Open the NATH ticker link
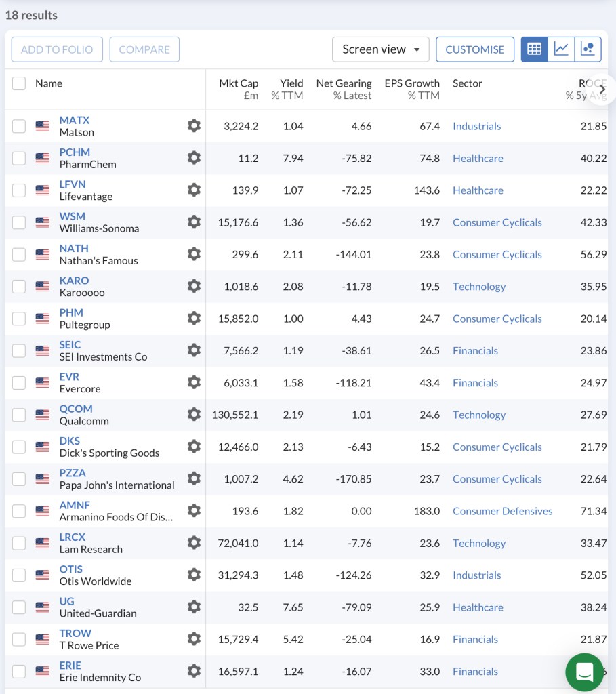 pyautogui.click(x=74, y=248)
